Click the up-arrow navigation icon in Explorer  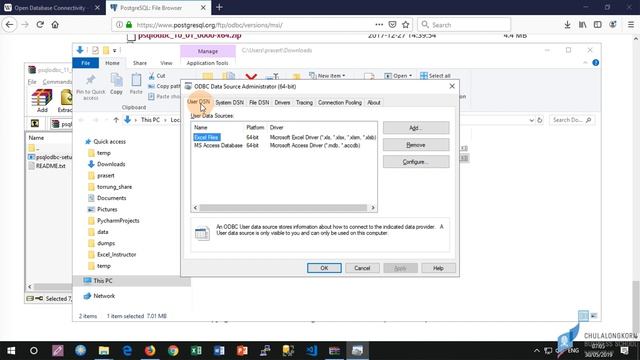tap(116, 120)
